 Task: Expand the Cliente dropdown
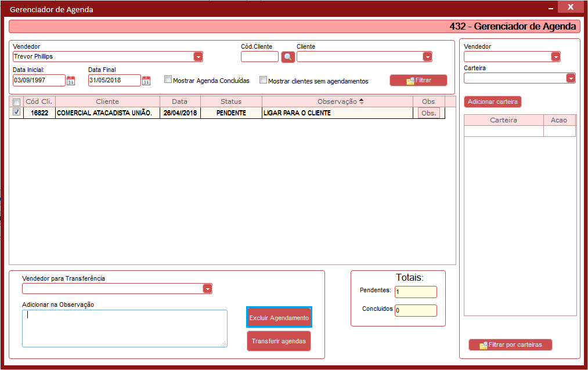[x=427, y=57]
